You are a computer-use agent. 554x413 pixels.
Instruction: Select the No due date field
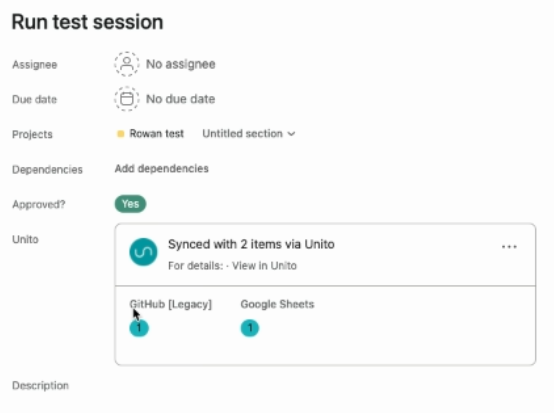pyautogui.click(x=165, y=99)
